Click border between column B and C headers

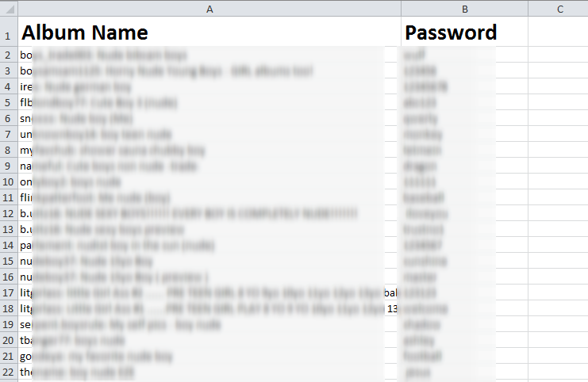(x=528, y=9)
